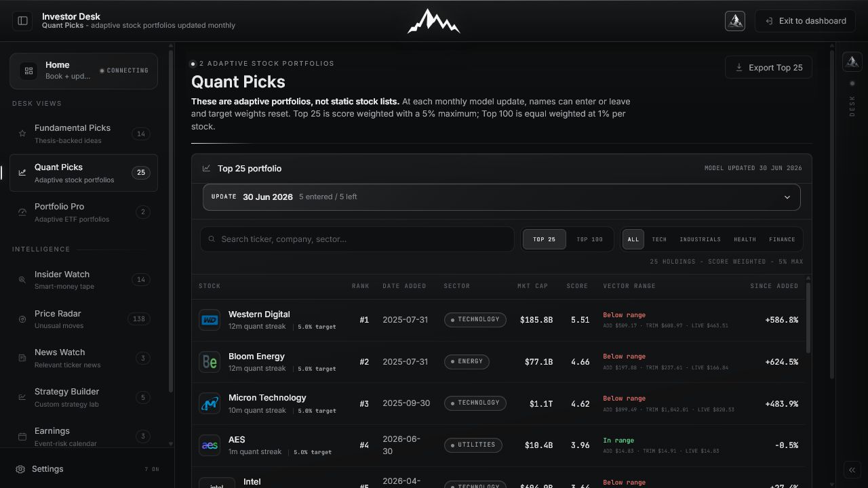Open the Settings gear icon

tap(20, 469)
